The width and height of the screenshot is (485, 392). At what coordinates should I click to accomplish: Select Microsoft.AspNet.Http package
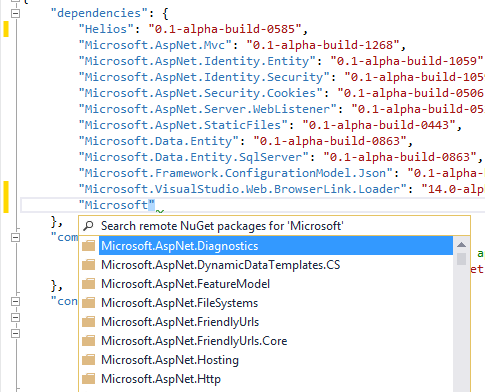tap(276, 379)
